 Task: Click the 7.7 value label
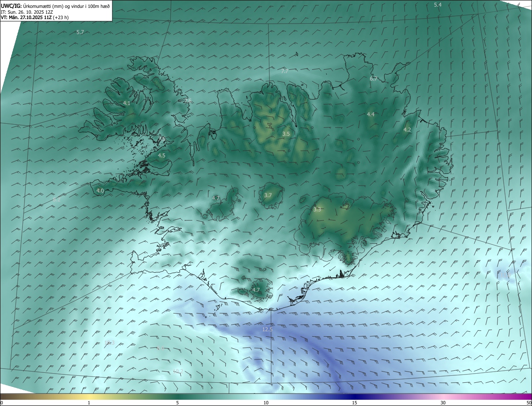(285, 71)
